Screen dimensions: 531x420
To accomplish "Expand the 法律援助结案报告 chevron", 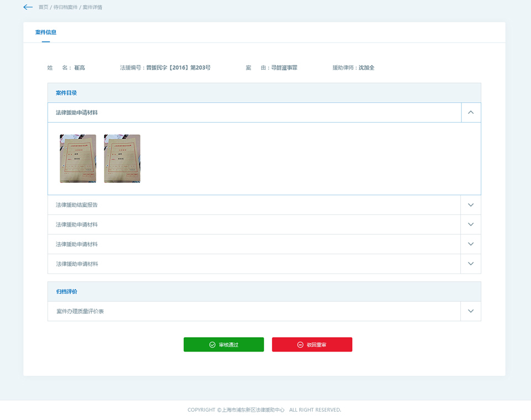I will (x=471, y=205).
